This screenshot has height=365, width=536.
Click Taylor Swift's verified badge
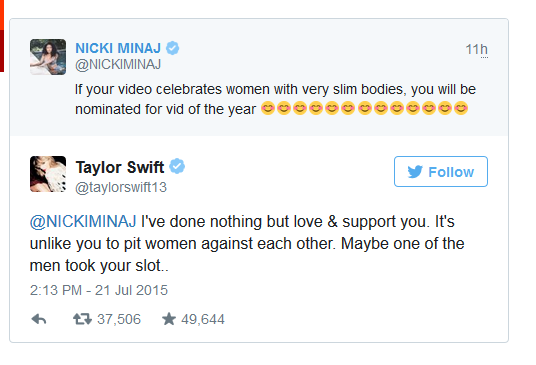[177, 166]
